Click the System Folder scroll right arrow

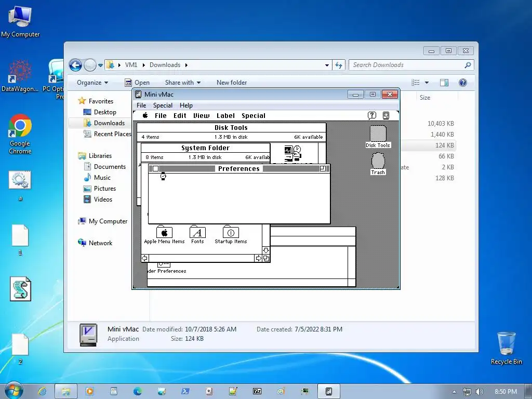click(259, 259)
